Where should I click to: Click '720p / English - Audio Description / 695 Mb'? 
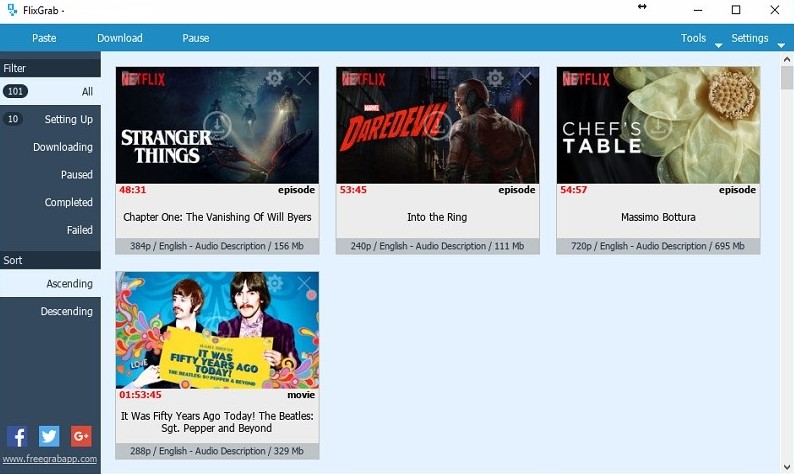658,246
